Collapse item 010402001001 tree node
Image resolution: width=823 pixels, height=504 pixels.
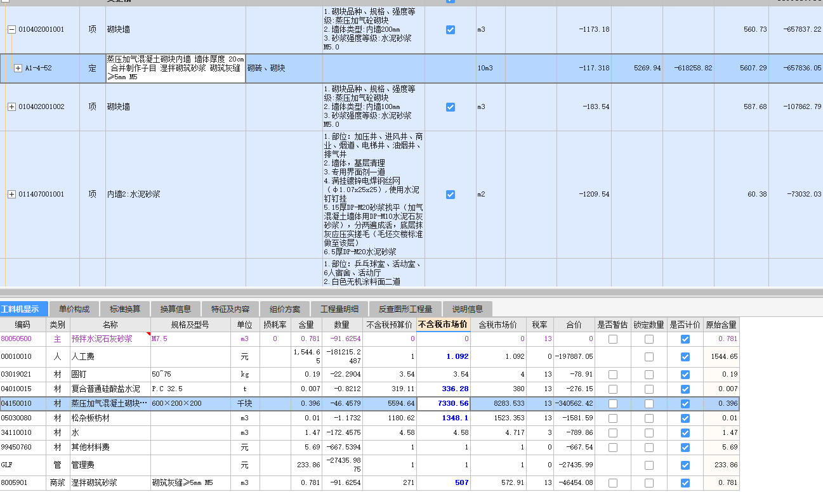[11, 29]
